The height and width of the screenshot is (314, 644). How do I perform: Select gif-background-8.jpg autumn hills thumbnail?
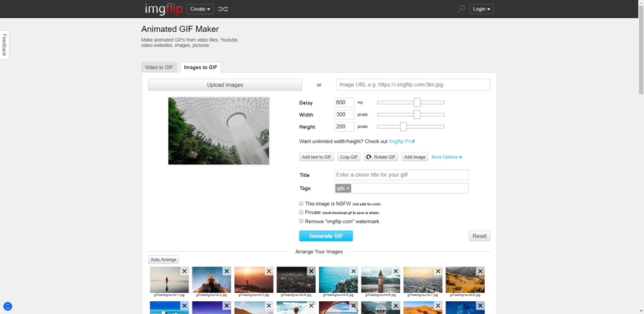pyautogui.click(x=465, y=279)
